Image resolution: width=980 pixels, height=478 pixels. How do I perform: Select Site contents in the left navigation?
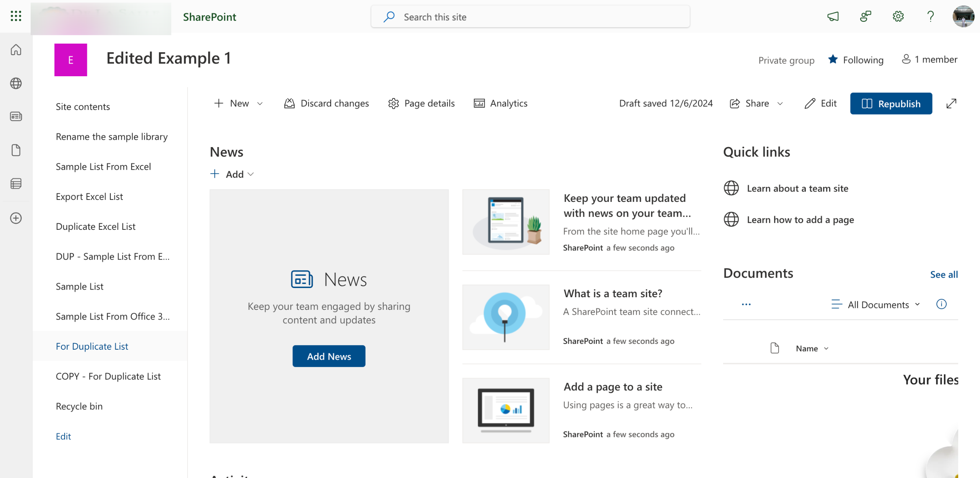pos(83,107)
